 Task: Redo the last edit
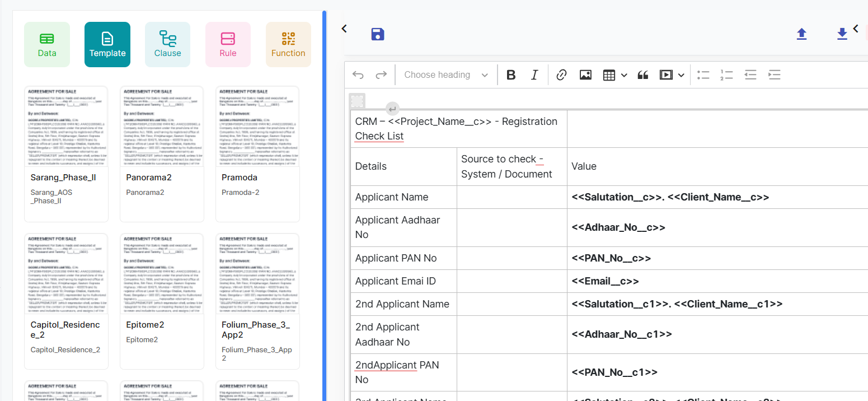click(x=381, y=75)
